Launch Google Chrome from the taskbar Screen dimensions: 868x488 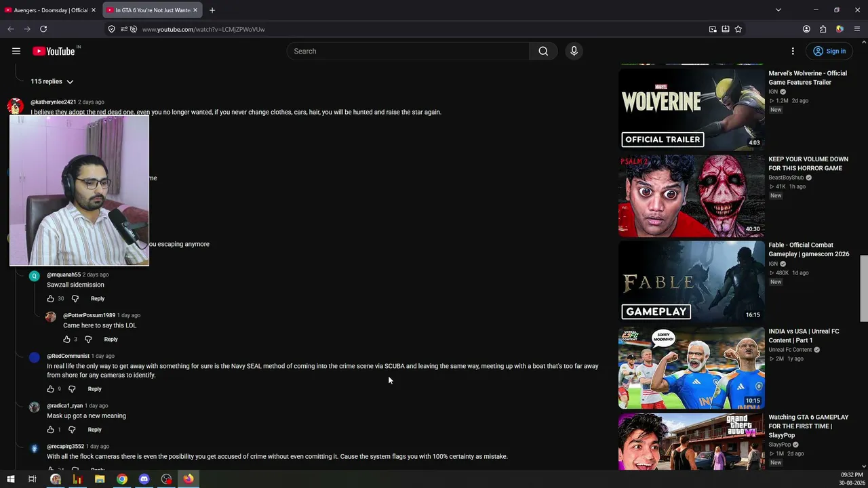click(x=122, y=479)
